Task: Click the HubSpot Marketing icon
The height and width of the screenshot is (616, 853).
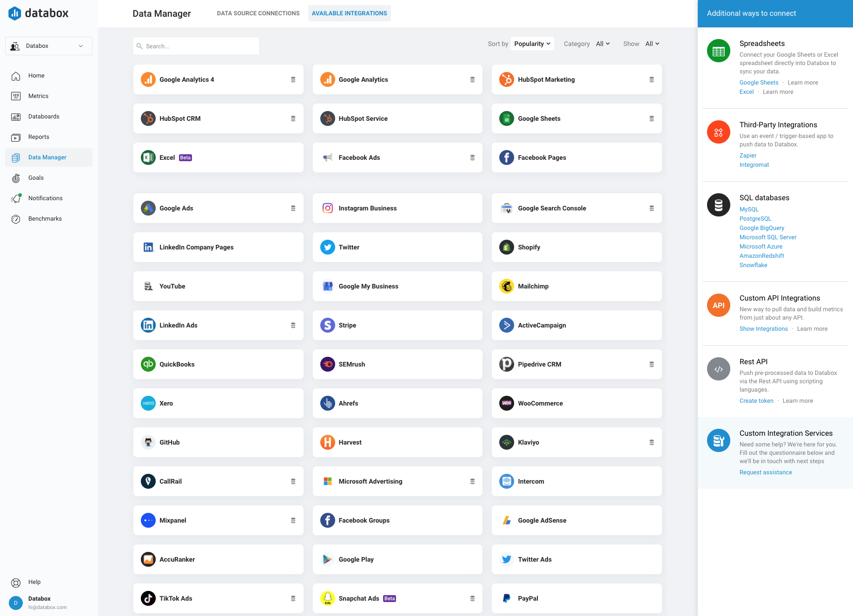Action: pyautogui.click(x=507, y=79)
